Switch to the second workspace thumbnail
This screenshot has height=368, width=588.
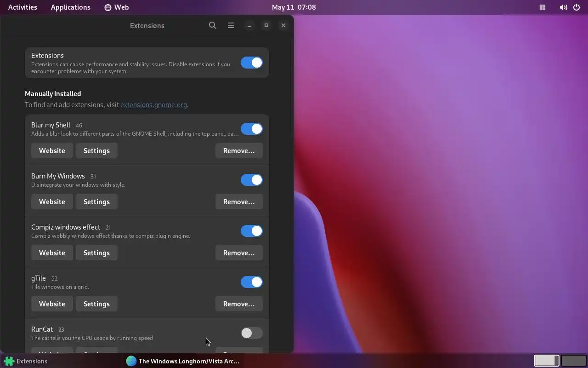pyautogui.click(x=574, y=361)
